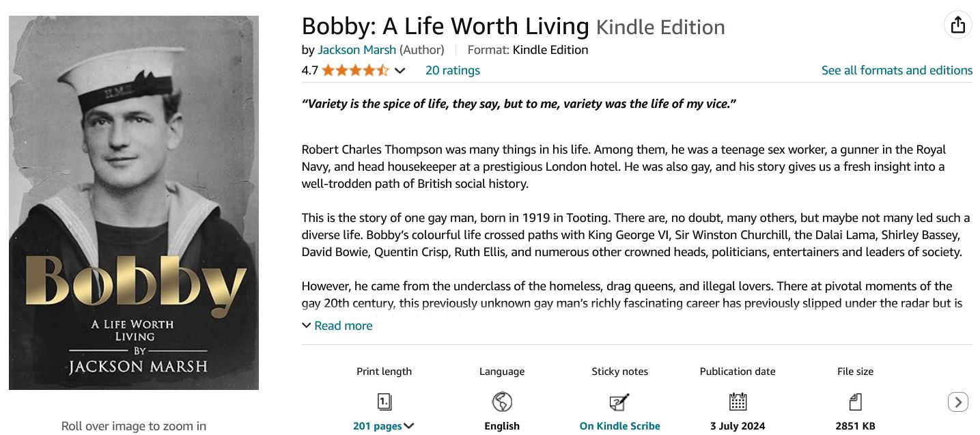Expand the 201 pages dropdown

pyautogui.click(x=384, y=426)
